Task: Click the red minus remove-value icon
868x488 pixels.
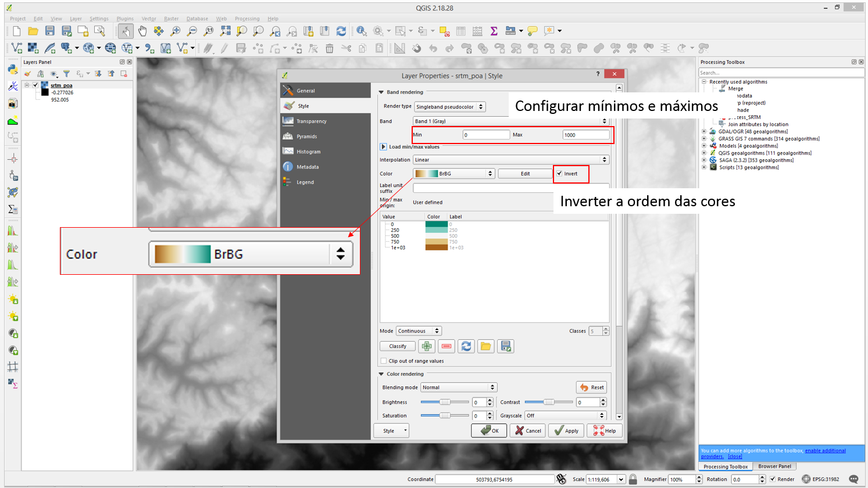Action: (446, 346)
